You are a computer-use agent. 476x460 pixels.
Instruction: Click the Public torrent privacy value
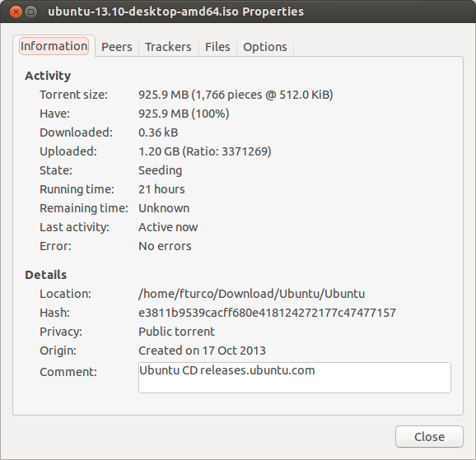(x=176, y=332)
